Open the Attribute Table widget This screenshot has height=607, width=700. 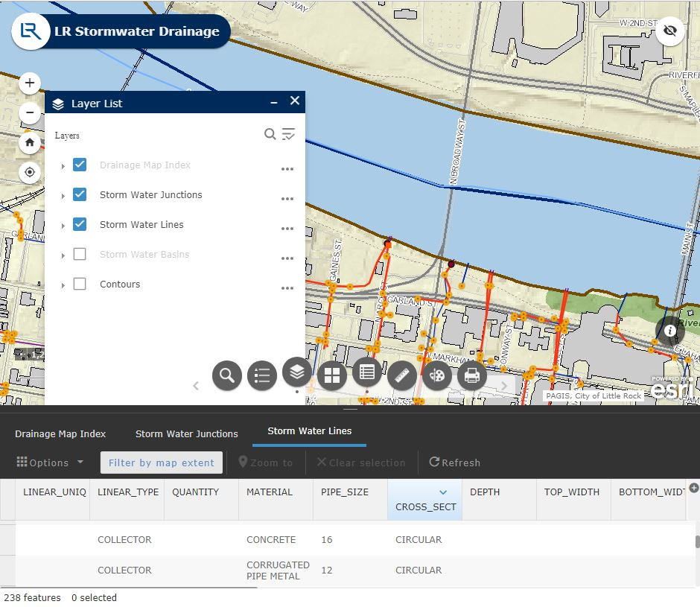click(367, 375)
